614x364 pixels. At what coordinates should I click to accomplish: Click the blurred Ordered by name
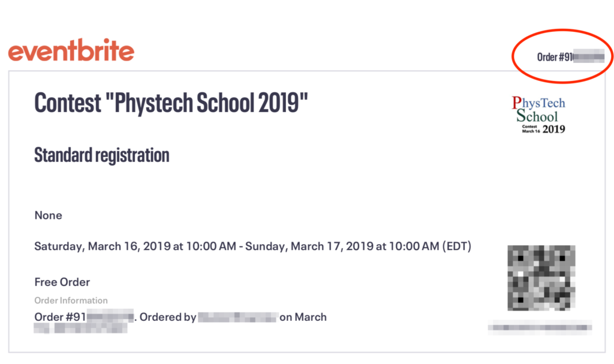coord(238,317)
